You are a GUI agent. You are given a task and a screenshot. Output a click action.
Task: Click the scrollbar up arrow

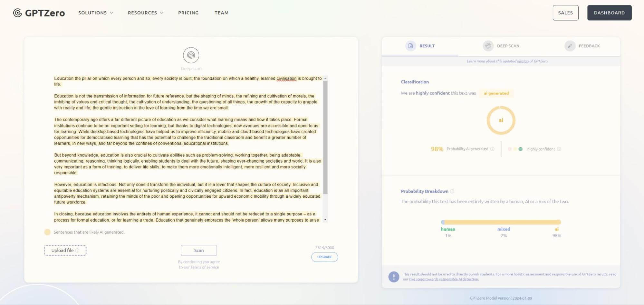pos(325,79)
